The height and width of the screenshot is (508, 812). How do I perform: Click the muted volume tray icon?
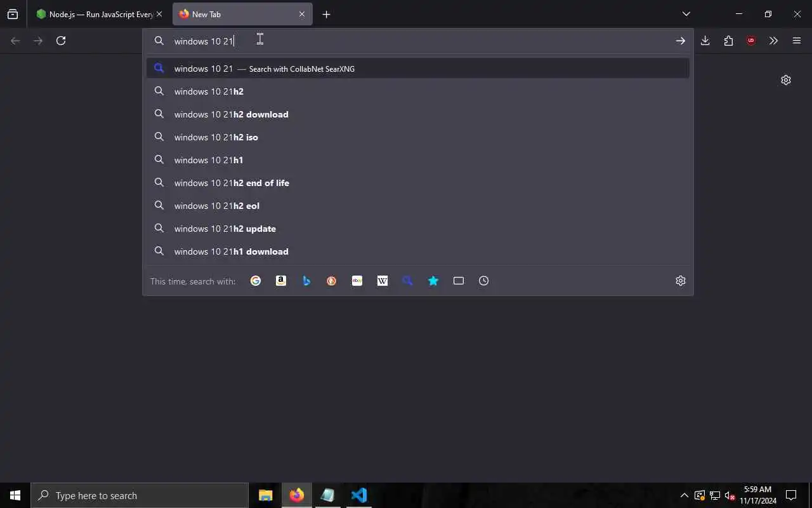coord(730,495)
